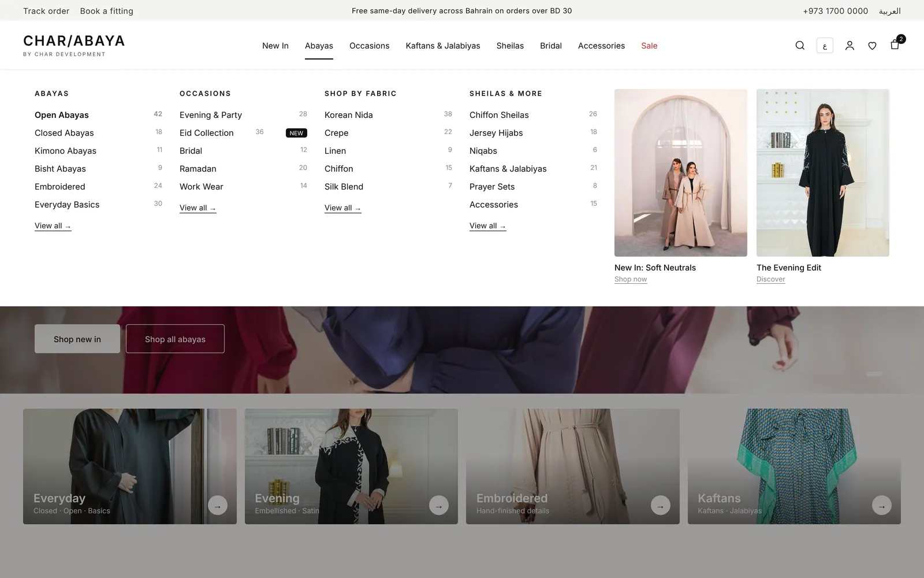The height and width of the screenshot is (578, 924).
Task: Click View all under Occasions column
Action: click(x=198, y=208)
